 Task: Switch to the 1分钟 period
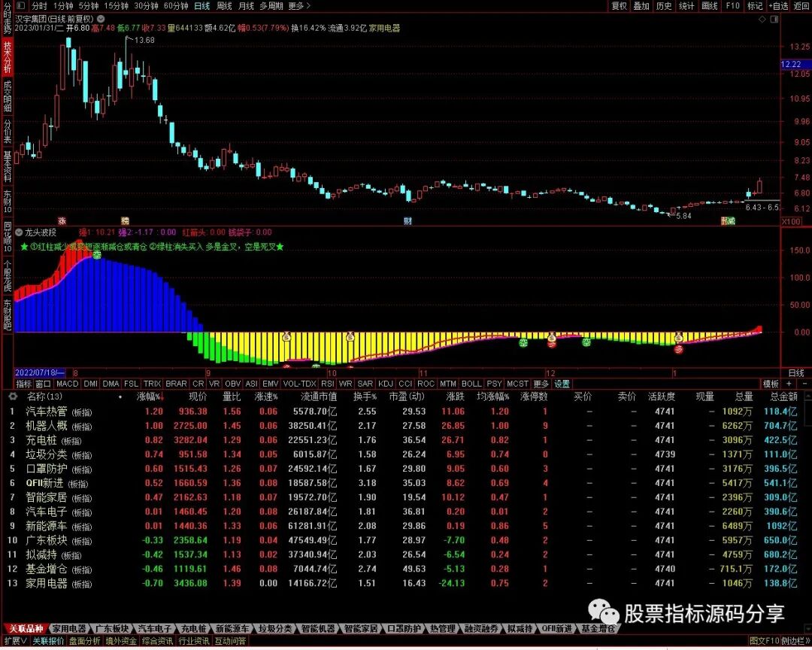pyautogui.click(x=62, y=6)
